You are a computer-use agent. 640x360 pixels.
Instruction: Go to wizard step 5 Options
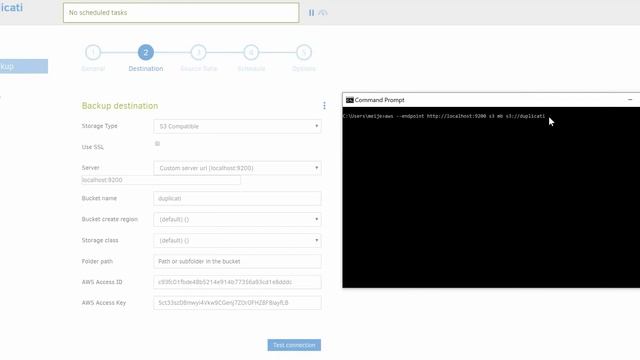tap(304, 52)
